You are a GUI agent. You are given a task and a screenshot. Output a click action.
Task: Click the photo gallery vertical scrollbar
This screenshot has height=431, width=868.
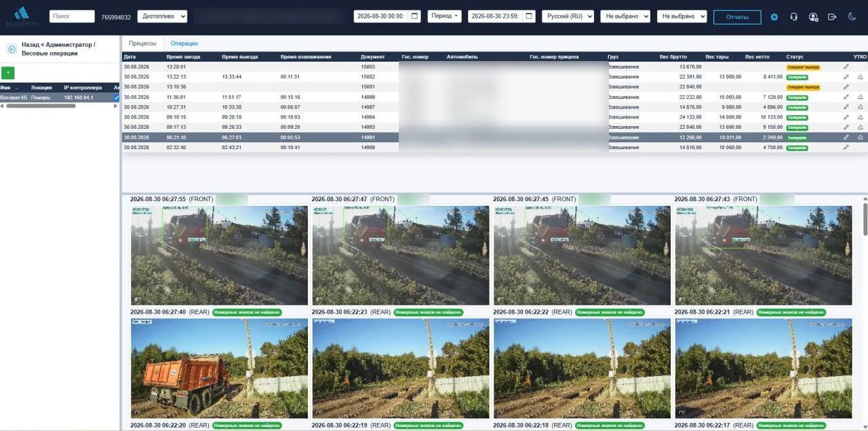[x=865, y=218]
